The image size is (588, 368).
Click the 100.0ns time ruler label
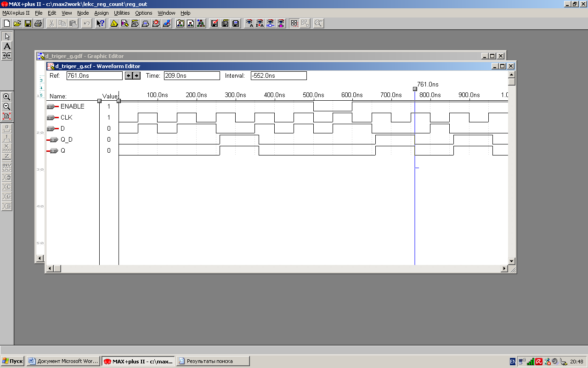click(157, 95)
